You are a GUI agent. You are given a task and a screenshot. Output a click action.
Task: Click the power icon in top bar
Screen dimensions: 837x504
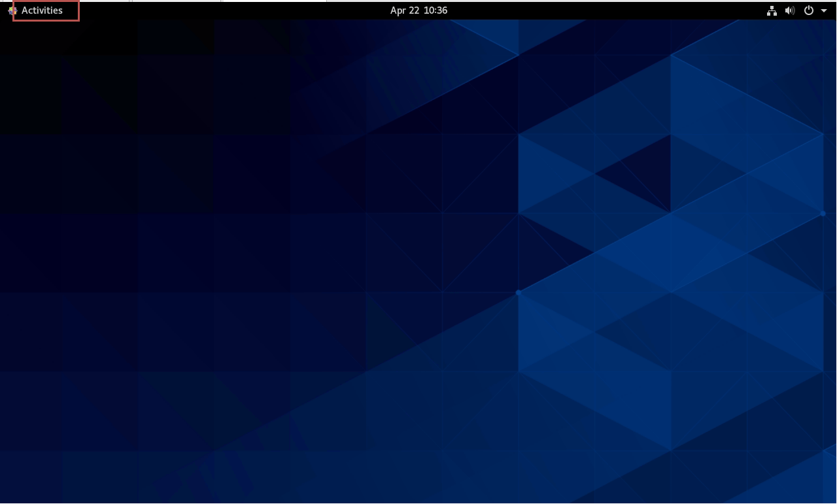pyautogui.click(x=809, y=10)
